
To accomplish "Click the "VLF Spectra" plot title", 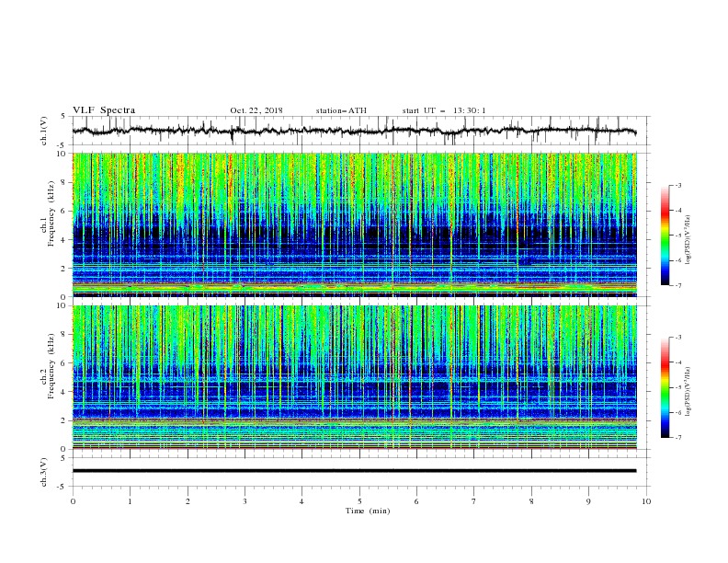I will [104, 110].
